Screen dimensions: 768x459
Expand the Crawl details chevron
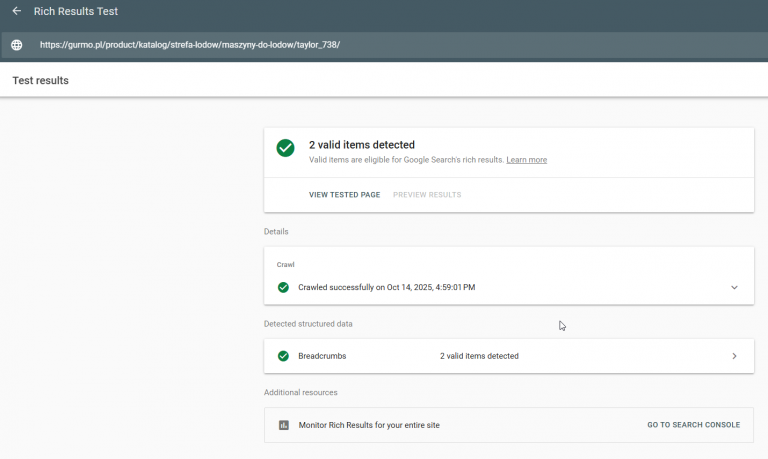(x=734, y=287)
